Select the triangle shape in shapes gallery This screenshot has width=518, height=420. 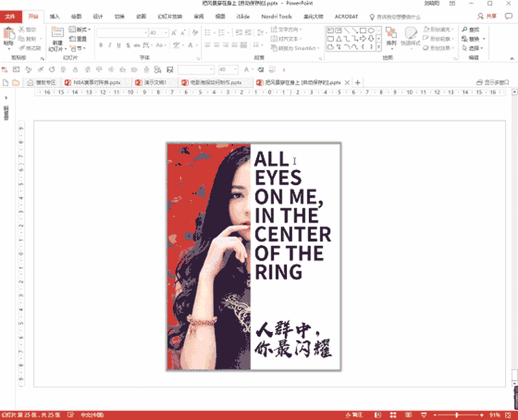pyautogui.click(x=338, y=39)
